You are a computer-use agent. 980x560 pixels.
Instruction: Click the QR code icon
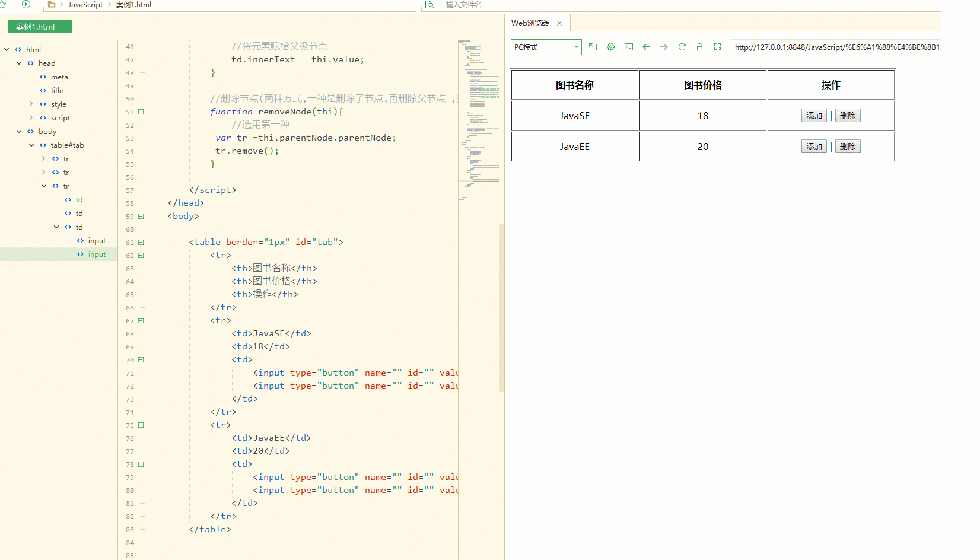(717, 47)
